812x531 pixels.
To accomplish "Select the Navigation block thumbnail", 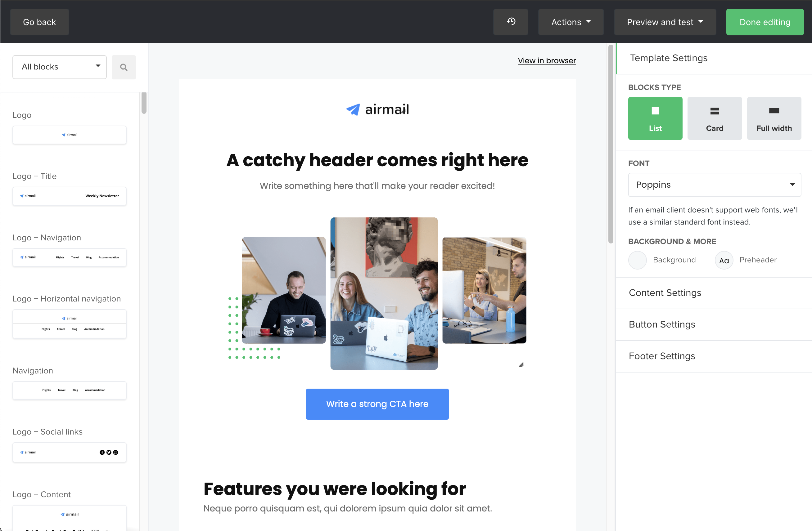I will click(x=70, y=390).
